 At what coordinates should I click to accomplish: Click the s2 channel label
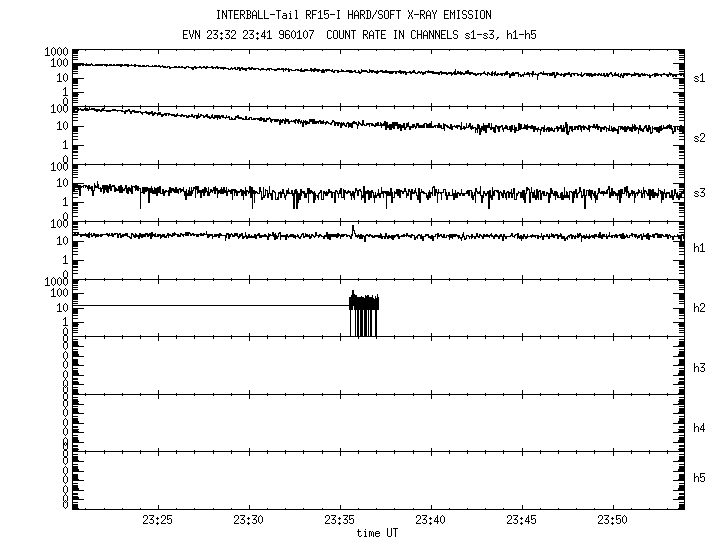(699, 137)
